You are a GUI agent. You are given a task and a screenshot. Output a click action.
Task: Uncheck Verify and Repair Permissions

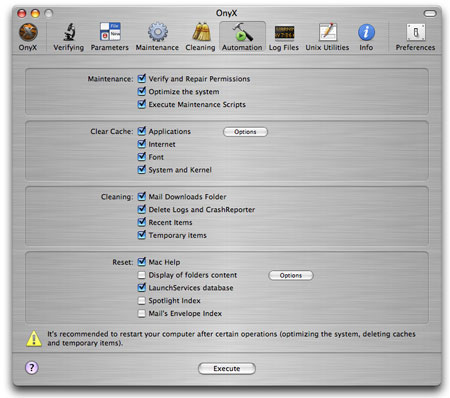tap(142, 79)
